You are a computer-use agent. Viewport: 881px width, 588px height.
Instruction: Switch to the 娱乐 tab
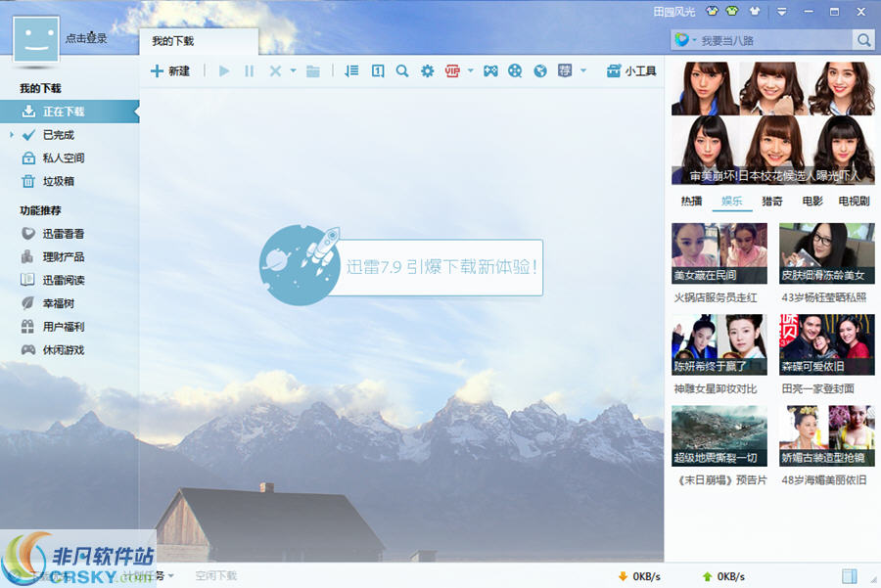coord(732,201)
